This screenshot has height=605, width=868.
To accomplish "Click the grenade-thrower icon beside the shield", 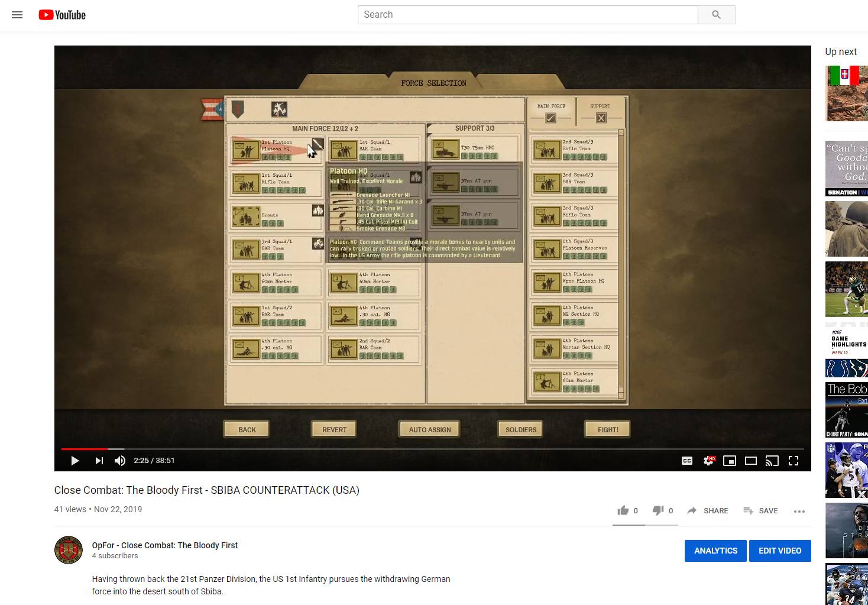I will click(x=279, y=109).
